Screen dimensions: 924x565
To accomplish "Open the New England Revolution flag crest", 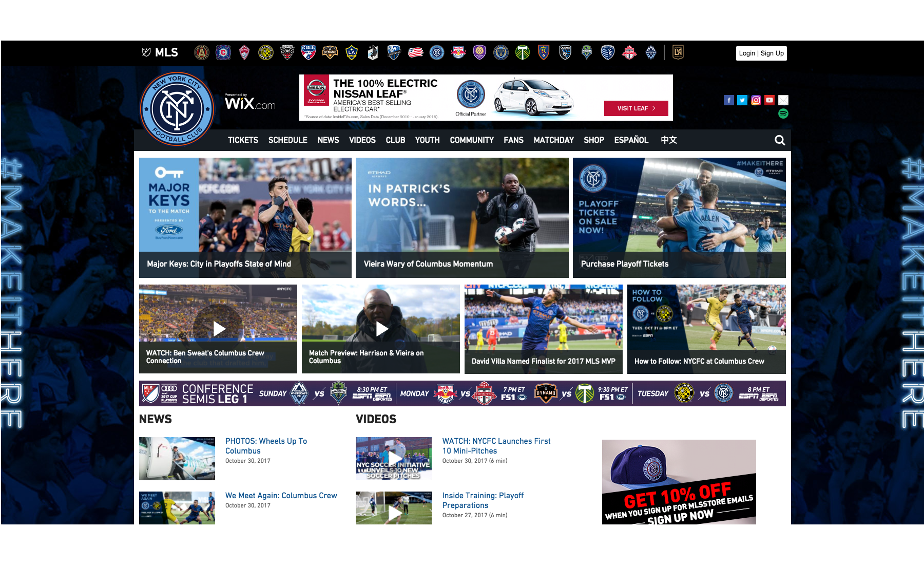I will click(x=416, y=52).
